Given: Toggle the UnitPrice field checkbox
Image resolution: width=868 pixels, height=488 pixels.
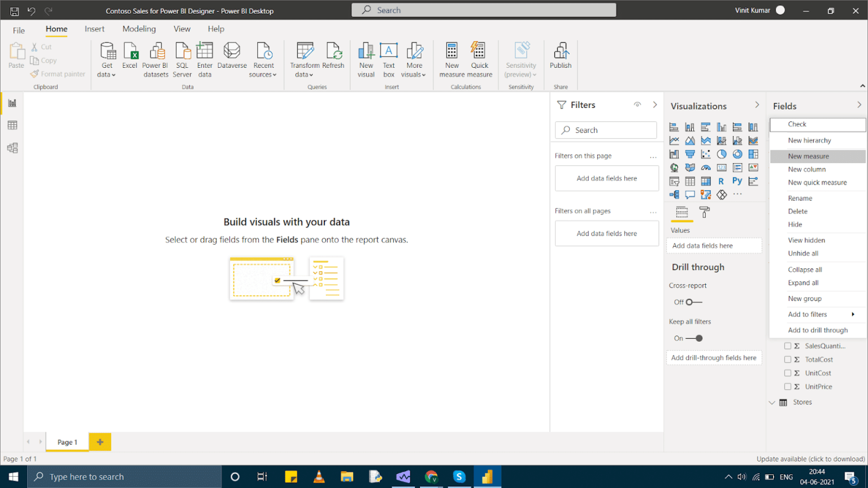Looking at the screenshot, I should pos(789,386).
